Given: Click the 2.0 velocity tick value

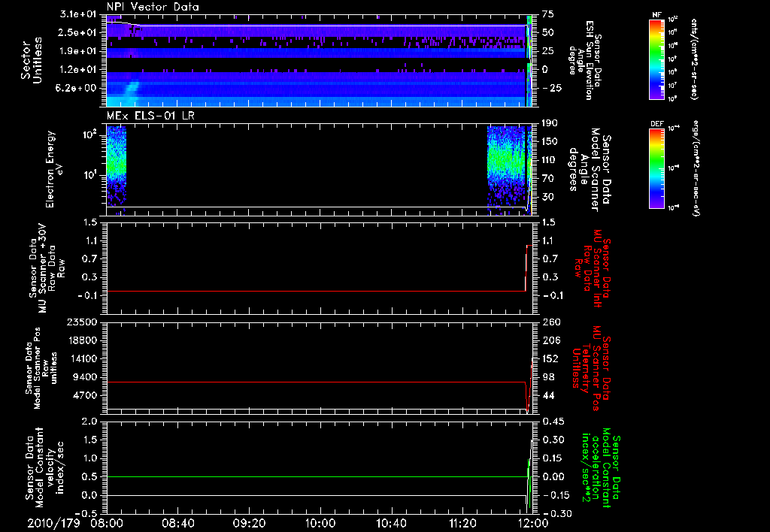Looking at the screenshot, I should click(89, 421).
